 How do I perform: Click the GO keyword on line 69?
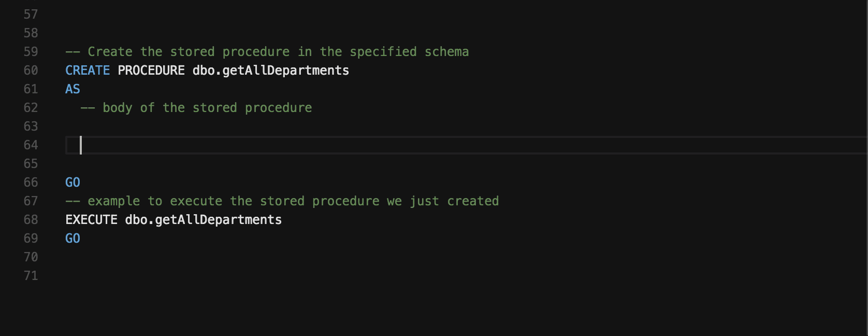point(73,239)
